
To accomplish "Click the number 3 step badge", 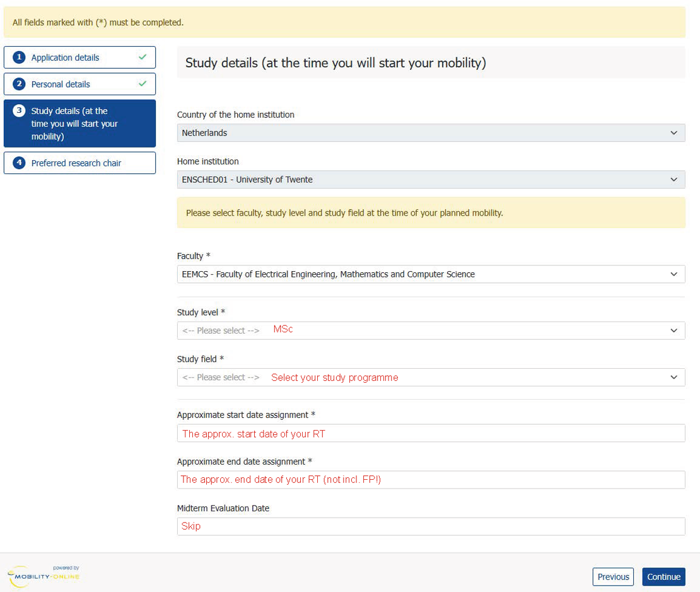I will pos(19,111).
